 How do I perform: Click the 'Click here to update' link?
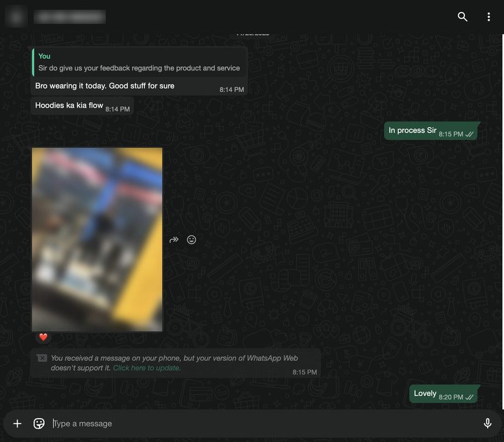(x=147, y=368)
